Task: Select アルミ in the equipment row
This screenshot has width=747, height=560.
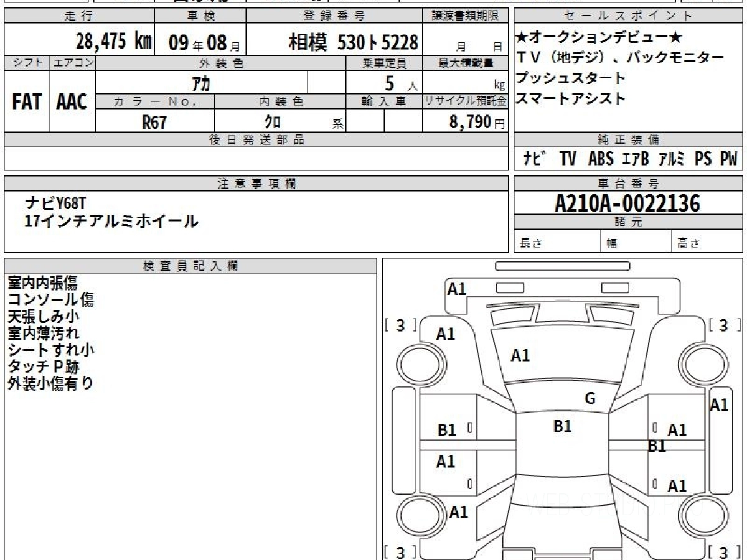Action: pos(671,159)
